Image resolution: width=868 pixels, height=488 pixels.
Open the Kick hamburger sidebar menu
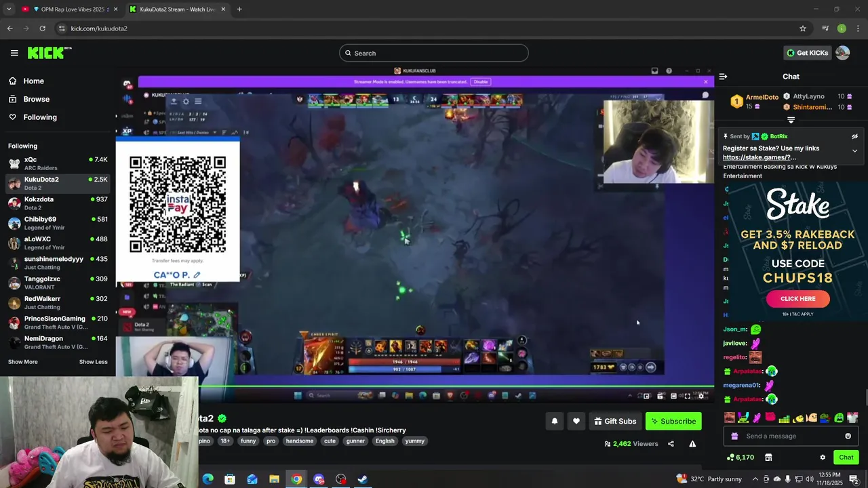point(14,53)
